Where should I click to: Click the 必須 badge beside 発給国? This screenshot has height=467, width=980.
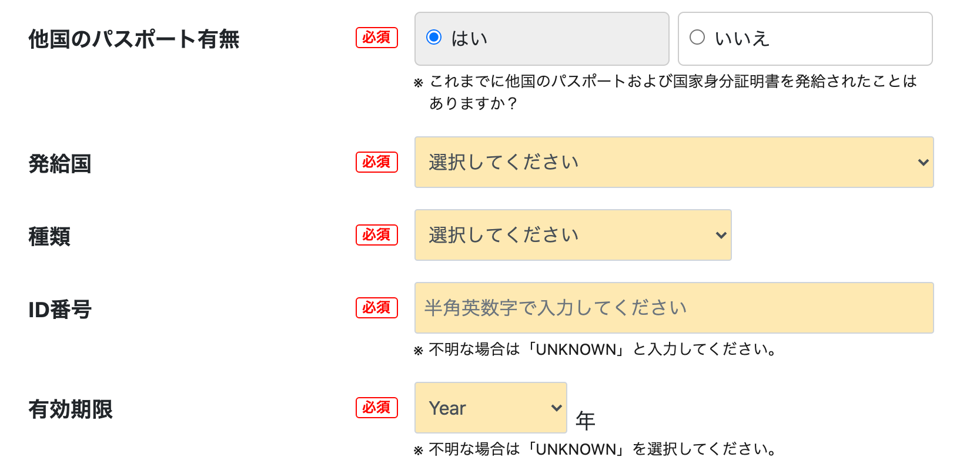(376, 163)
